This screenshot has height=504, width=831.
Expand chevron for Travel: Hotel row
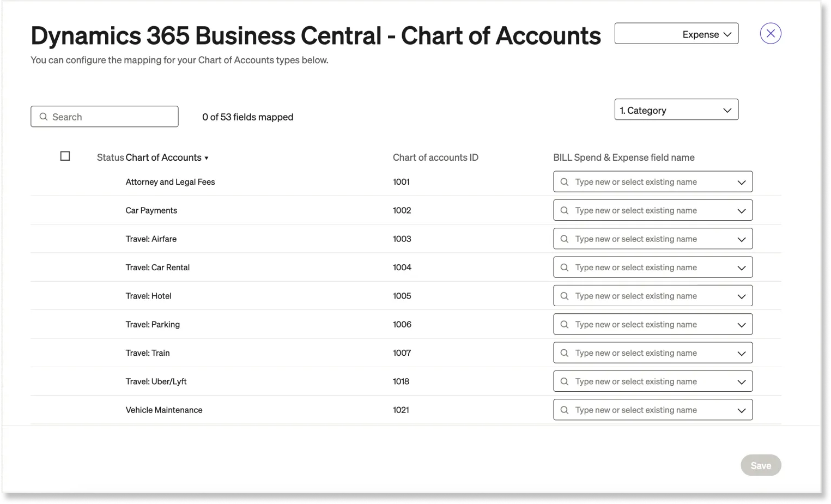tap(741, 296)
